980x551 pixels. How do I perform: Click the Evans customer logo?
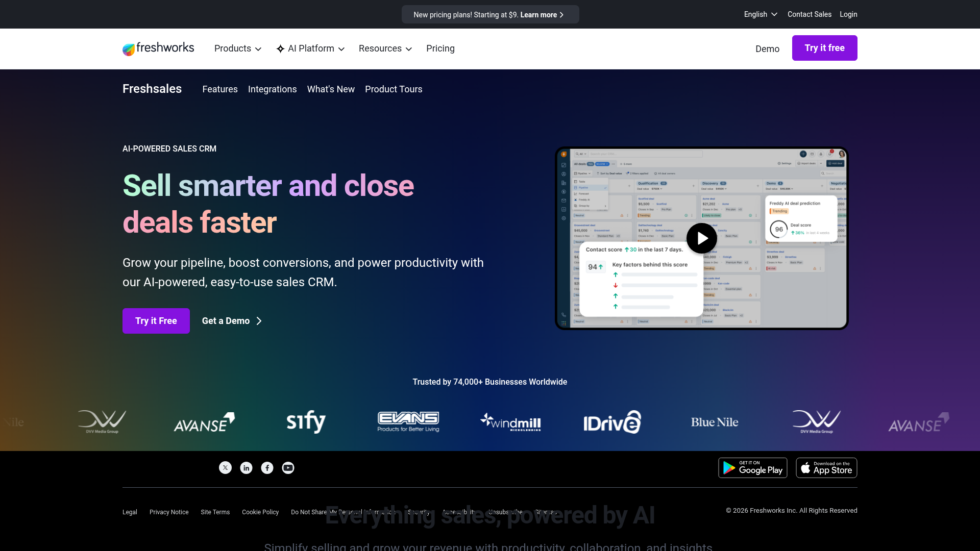tap(408, 422)
